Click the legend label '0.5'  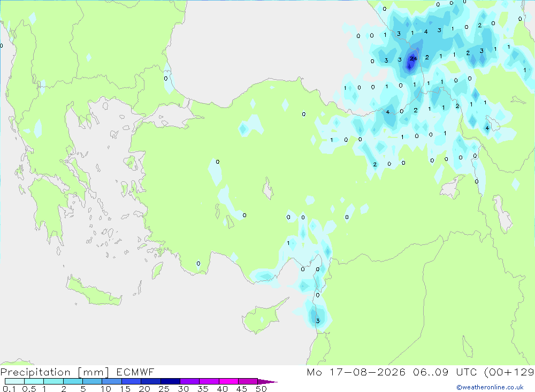pyautogui.click(x=29, y=389)
